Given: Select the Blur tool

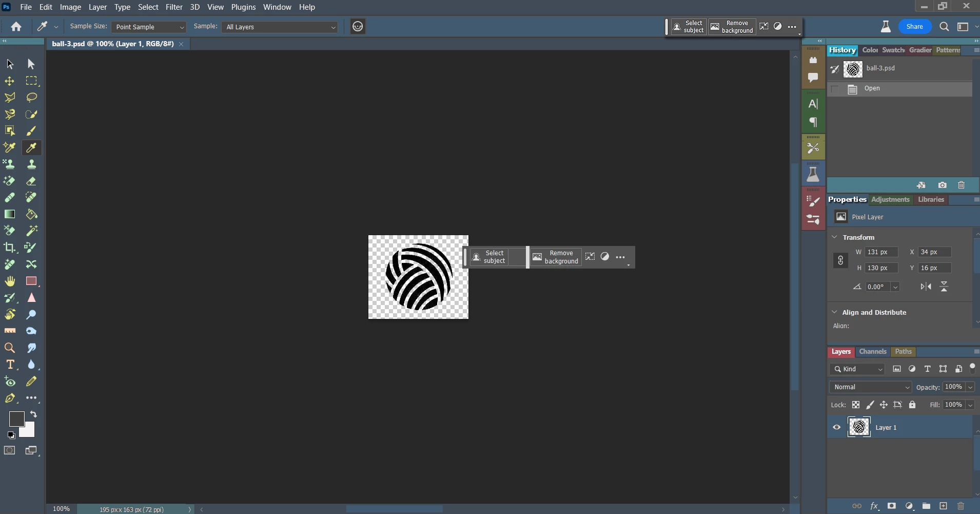Looking at the screenshot, I should coord(31,365).
